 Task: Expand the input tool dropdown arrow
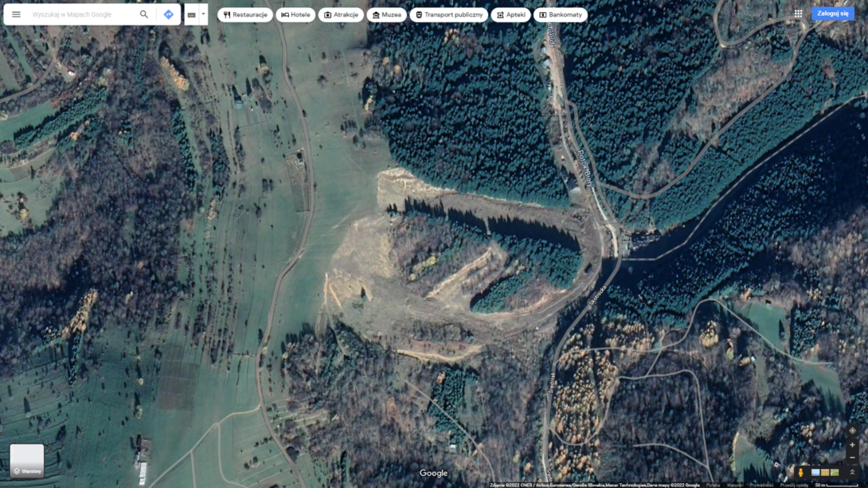pos(203,14)
